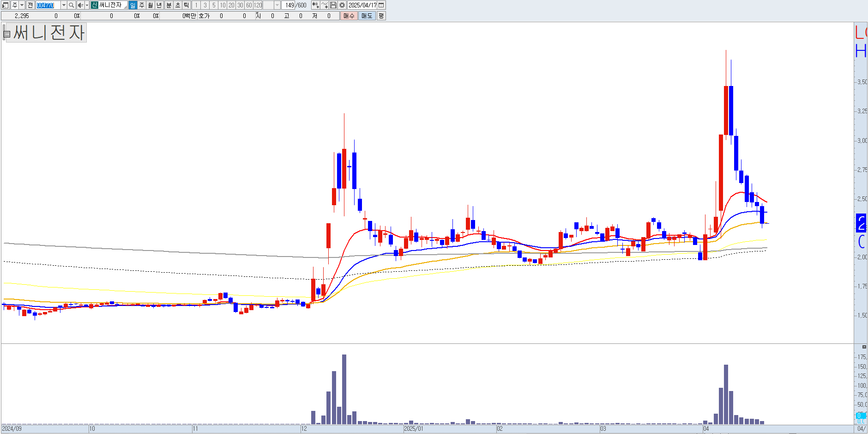Select the 20 interval button

(231, 5)
